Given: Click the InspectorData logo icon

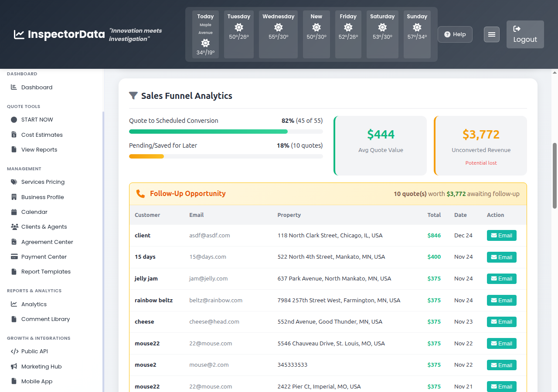Looking at the screenshot, I should click(x=18, y=34).
